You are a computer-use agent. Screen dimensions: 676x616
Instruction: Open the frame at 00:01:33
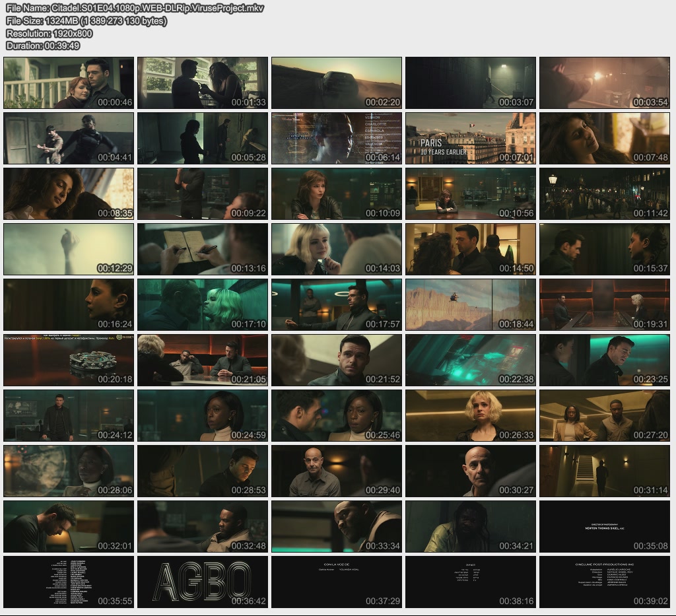coord(203,83)
